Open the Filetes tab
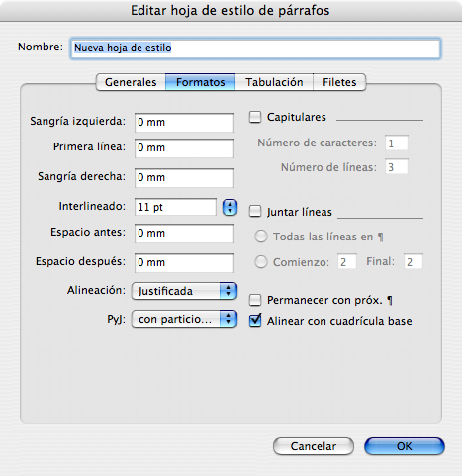The image size is (462, 476). [x=339, y=82]
